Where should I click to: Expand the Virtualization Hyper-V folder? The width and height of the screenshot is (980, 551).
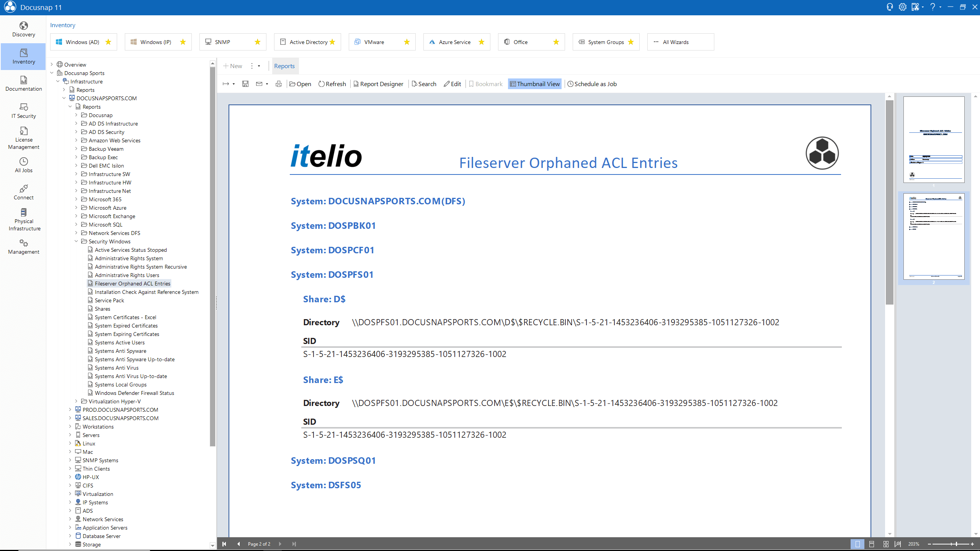pyautogui.click(x=76, y=401)
